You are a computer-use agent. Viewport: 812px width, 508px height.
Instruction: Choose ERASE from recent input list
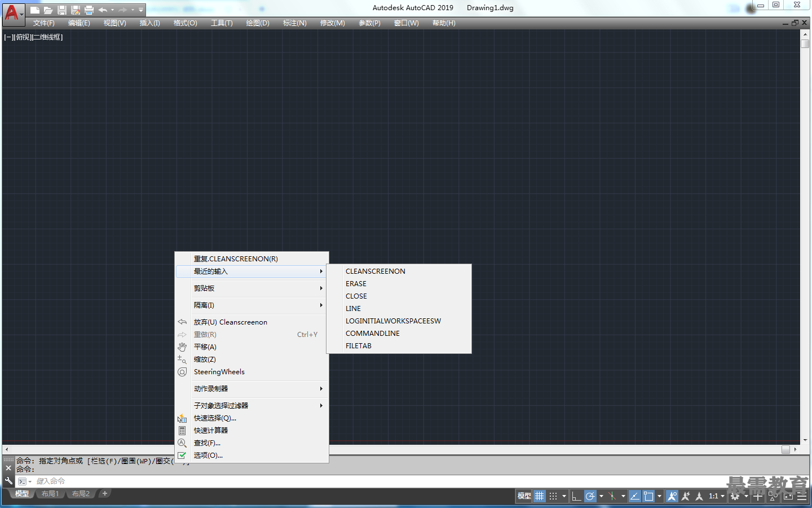coord(399,284)
